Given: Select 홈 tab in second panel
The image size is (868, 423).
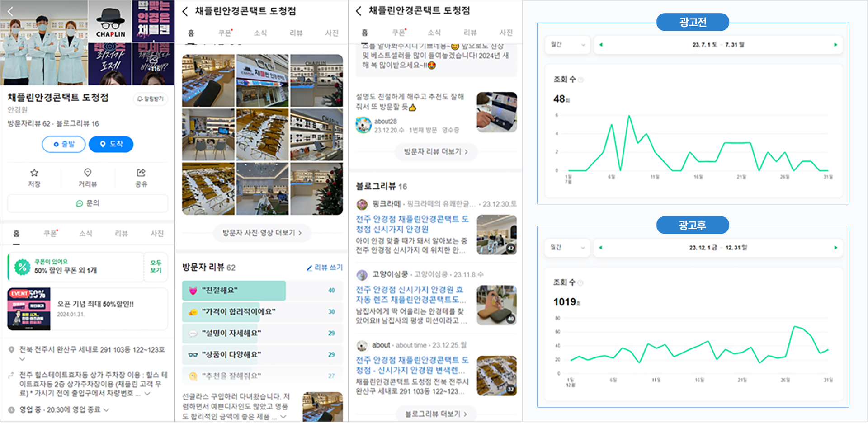Looking at the screenshot, I should coord(191,33).
